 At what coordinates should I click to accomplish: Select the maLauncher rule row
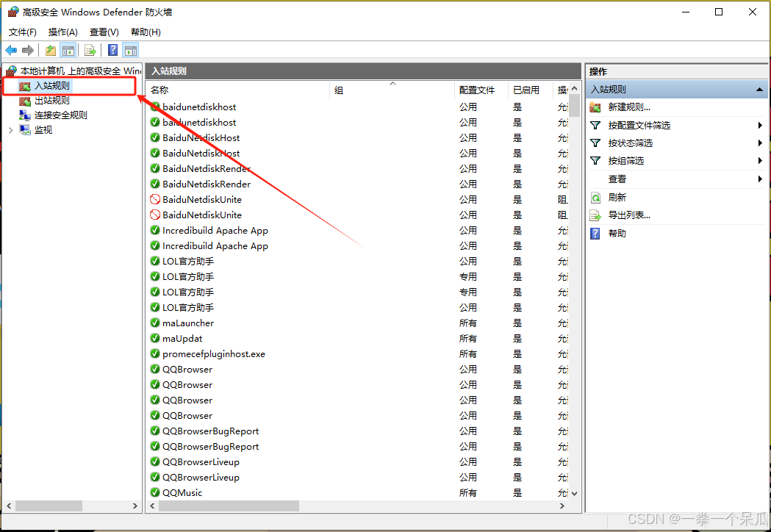359,323
